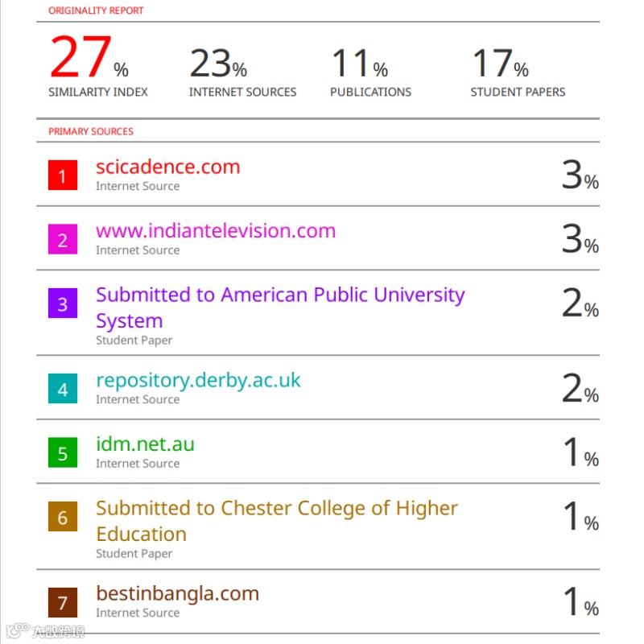Click the watermark logo icon at bottom-left

[x=17, y=630]
